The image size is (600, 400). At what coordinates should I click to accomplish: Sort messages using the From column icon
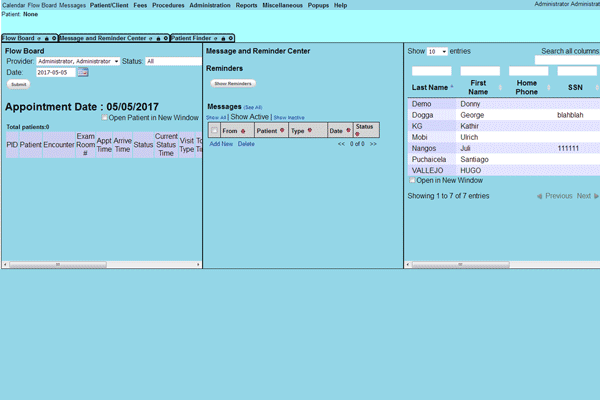244,130
